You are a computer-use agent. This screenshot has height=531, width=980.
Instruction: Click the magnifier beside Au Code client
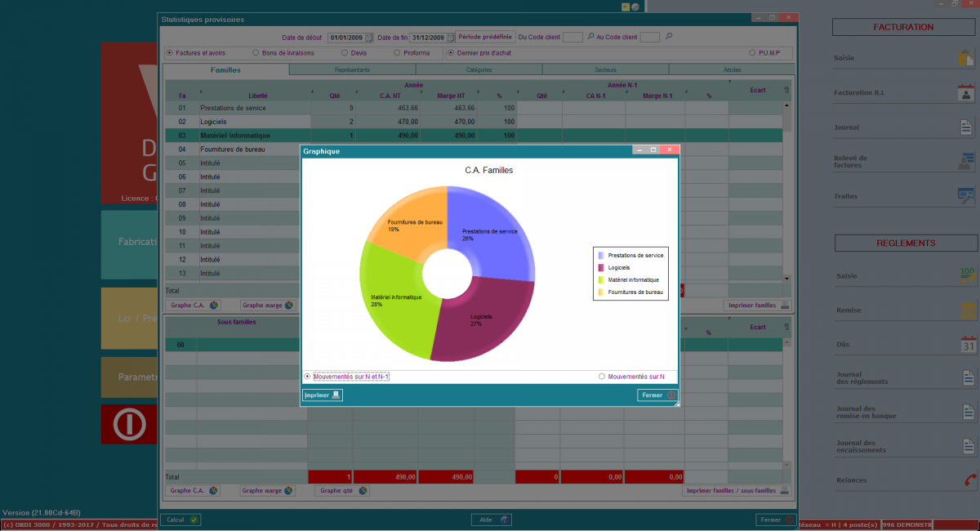(x=668, y=37)
